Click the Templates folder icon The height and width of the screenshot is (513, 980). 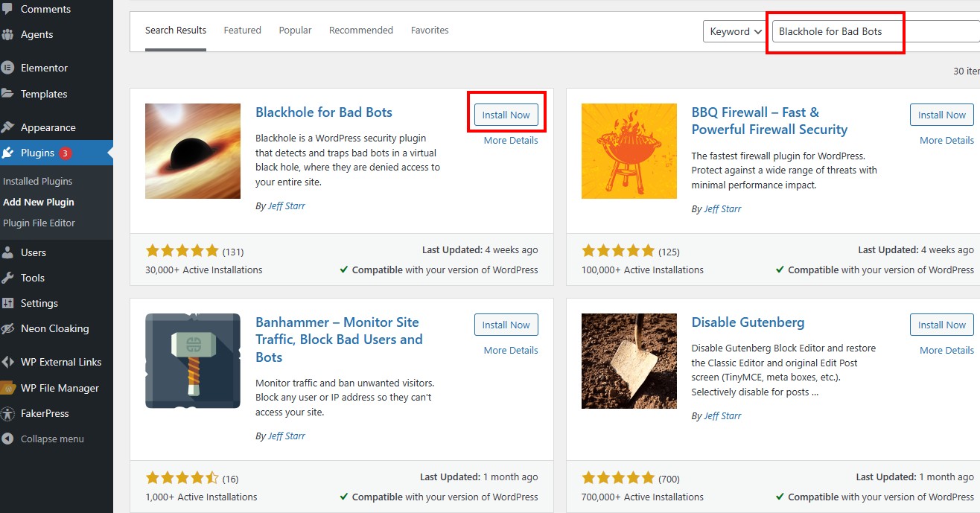pyautogui.click(x=7, y=94)
